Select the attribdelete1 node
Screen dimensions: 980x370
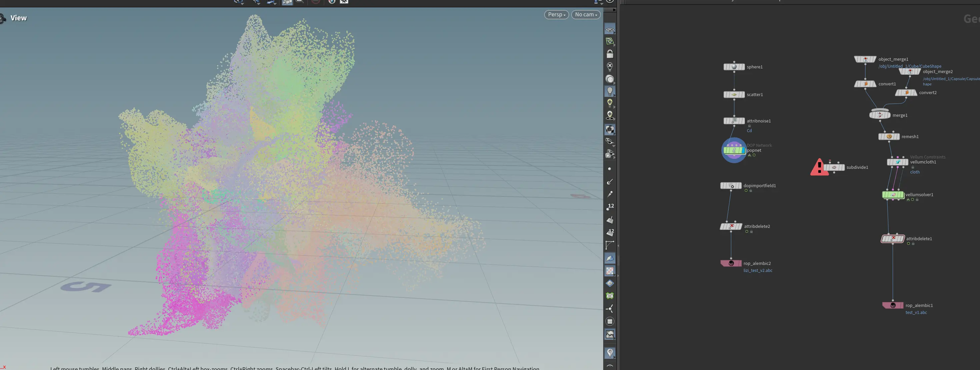click(893, 239)
